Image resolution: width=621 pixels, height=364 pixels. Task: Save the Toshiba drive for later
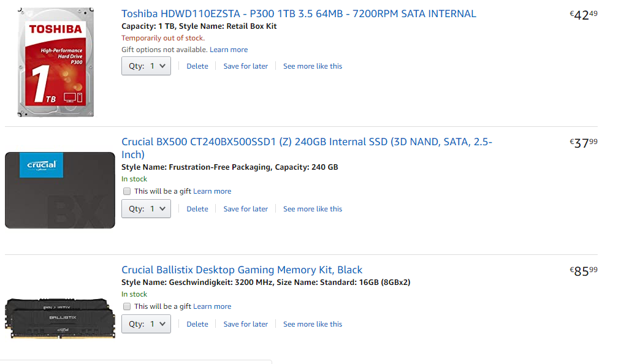click(x=246, y=66)
